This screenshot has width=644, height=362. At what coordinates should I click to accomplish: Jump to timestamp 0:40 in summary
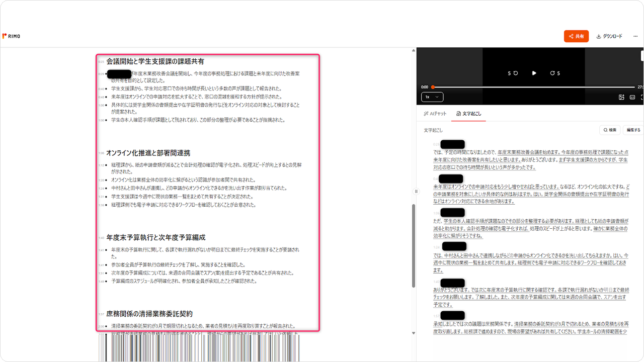(101, 88)
